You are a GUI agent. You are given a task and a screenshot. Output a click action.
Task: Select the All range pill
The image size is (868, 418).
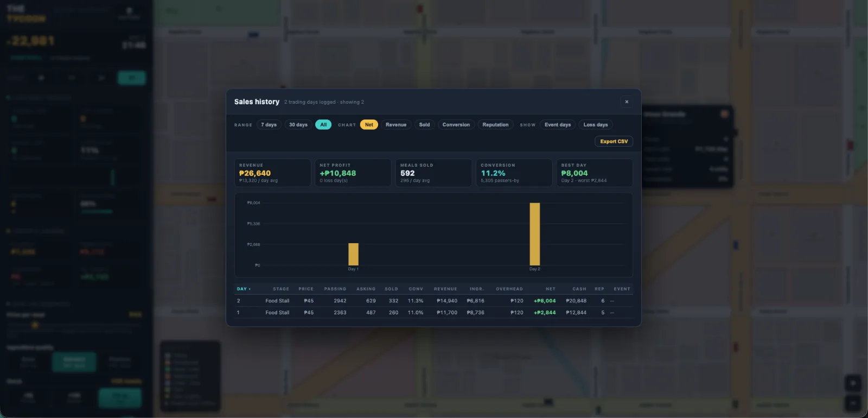tap(323, 125)
